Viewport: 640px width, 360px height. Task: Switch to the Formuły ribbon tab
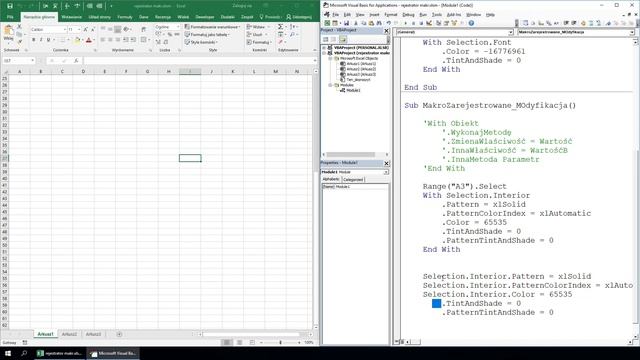[124, 17]
